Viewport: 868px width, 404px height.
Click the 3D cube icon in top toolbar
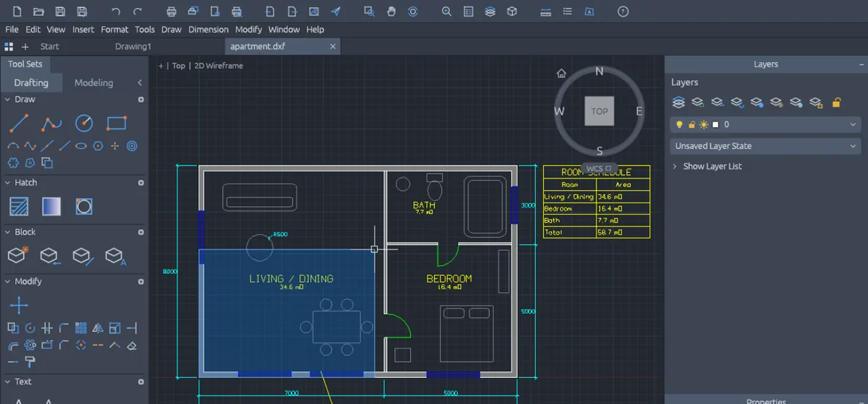coord(512,12)
